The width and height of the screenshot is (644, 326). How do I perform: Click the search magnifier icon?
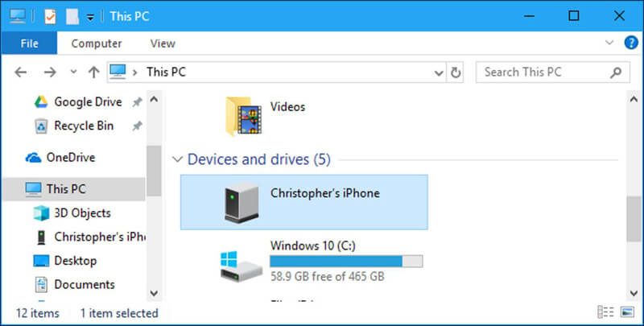pos(615,72)
